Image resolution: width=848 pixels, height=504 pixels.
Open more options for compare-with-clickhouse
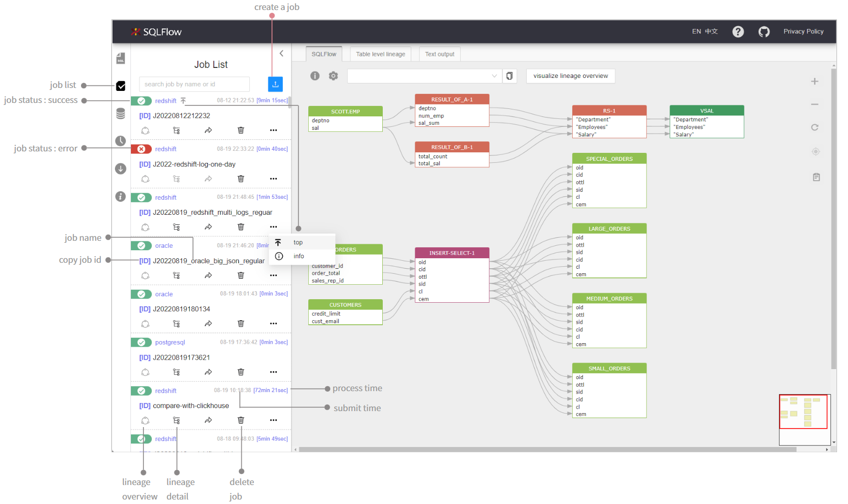pos(273,421)
